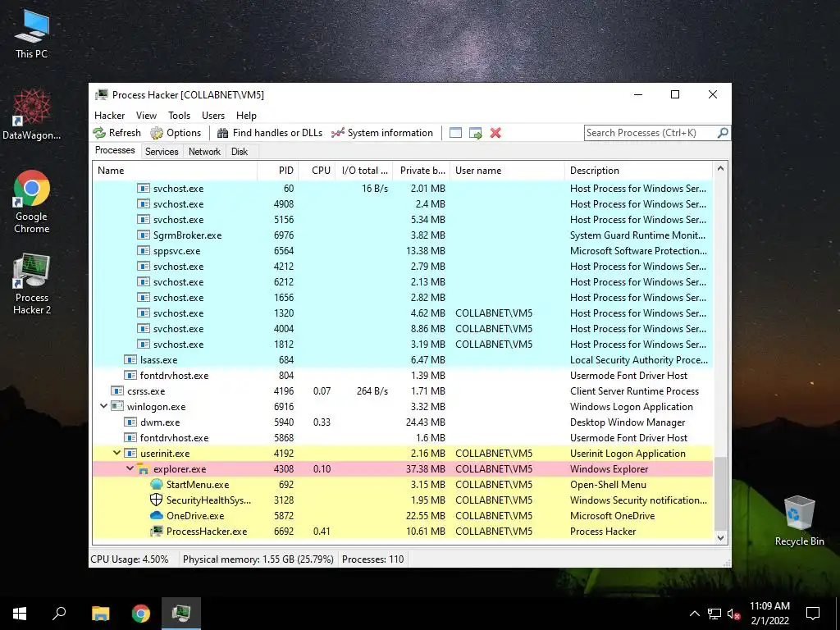This screenshot has height=630, width=840.
Task: Select fontdrvhost.exe with PID 5868
Action: (x=403, y=438)
